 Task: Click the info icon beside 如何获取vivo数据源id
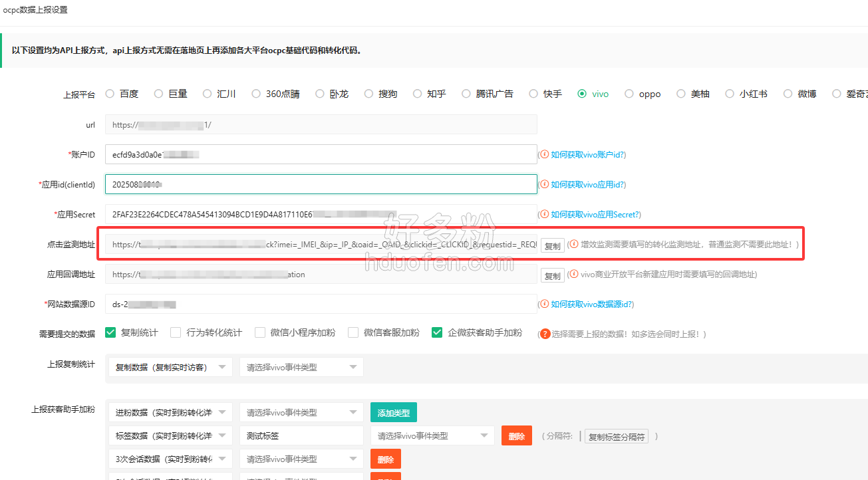[545, 304]
